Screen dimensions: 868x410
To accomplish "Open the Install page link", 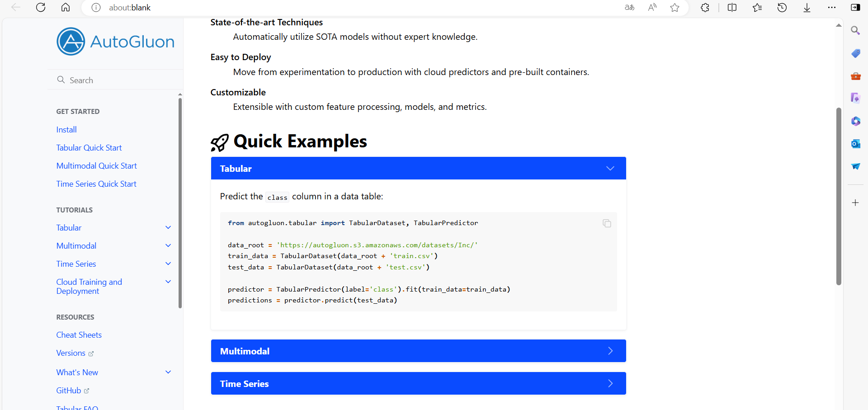I will tap(66, 130).
